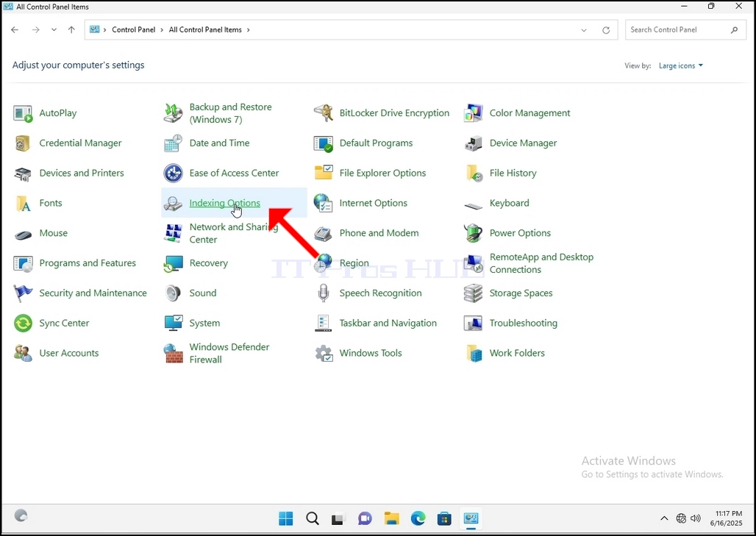This screenshot has width=756, height=536.
Task: Open the Storage Spaces icon
Action: 474,293
